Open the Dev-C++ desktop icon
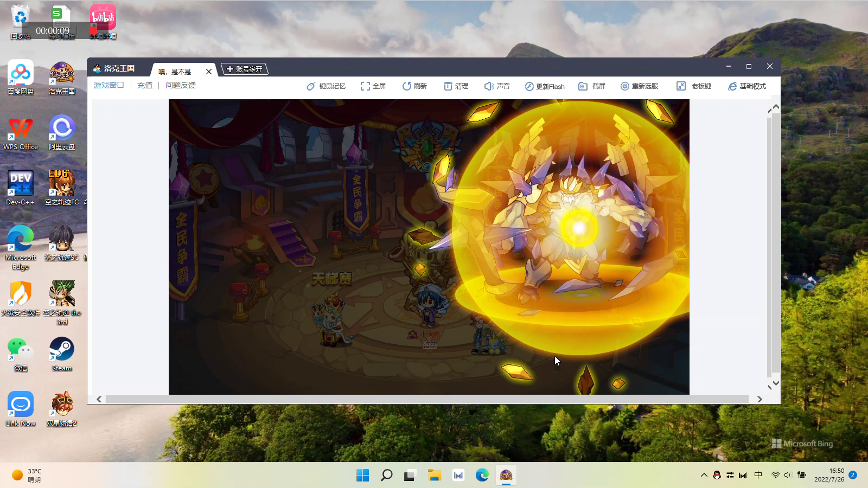Screen dimensions: 868x488 (x=21, y=188)
